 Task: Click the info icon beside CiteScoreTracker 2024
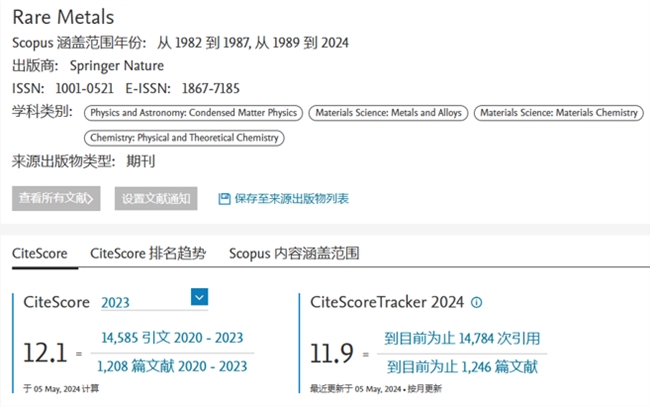pyautogui.click(x=476, y=302)
